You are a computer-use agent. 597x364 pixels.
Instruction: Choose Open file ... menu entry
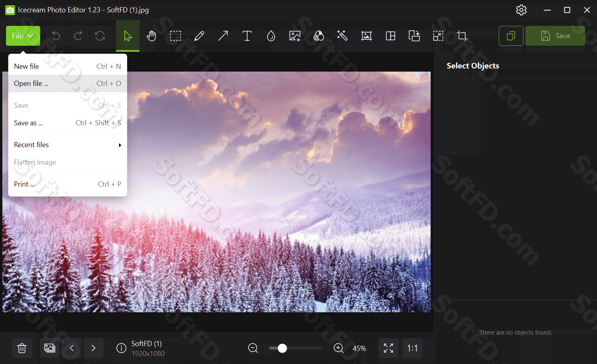[x=68, y=84]
